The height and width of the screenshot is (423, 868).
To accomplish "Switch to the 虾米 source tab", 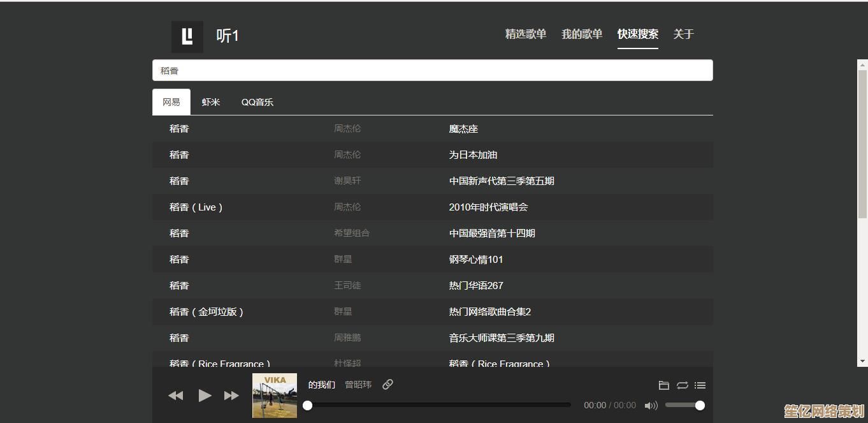I will click(x=211, y=102).
